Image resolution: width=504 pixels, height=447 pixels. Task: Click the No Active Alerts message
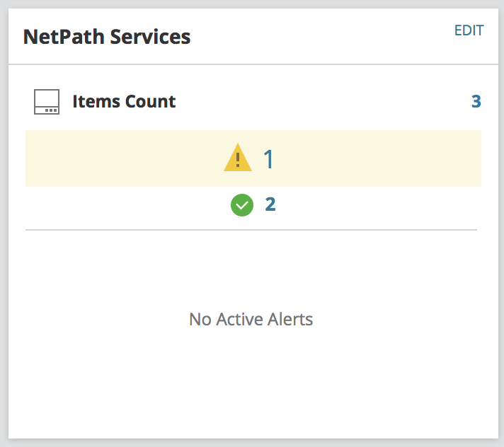click(x=251, y=319)
